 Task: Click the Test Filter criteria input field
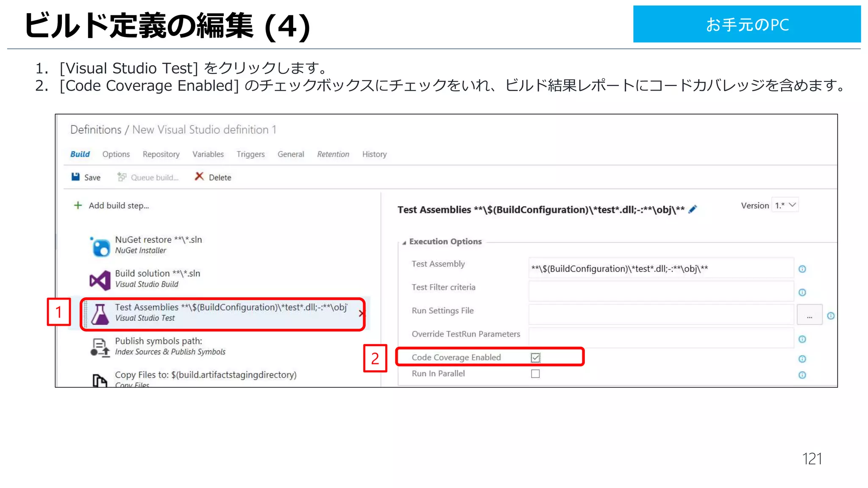(x=661, y=292)
